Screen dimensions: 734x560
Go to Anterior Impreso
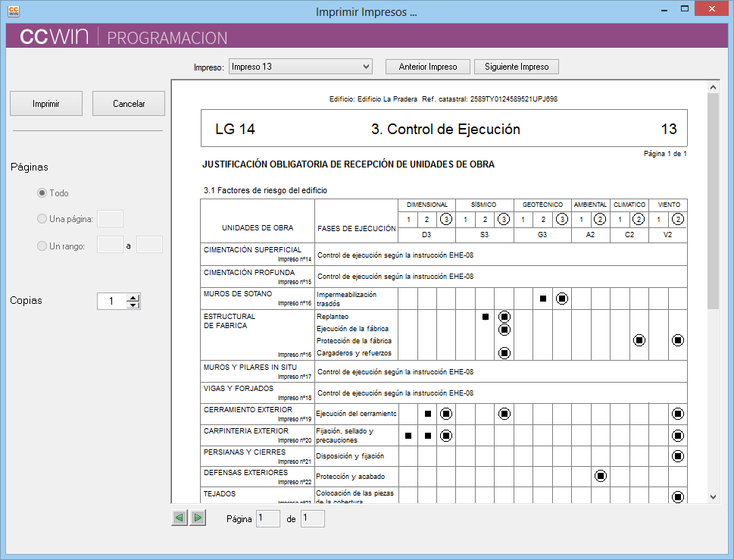pyautogui.click(x=428, y=67)
